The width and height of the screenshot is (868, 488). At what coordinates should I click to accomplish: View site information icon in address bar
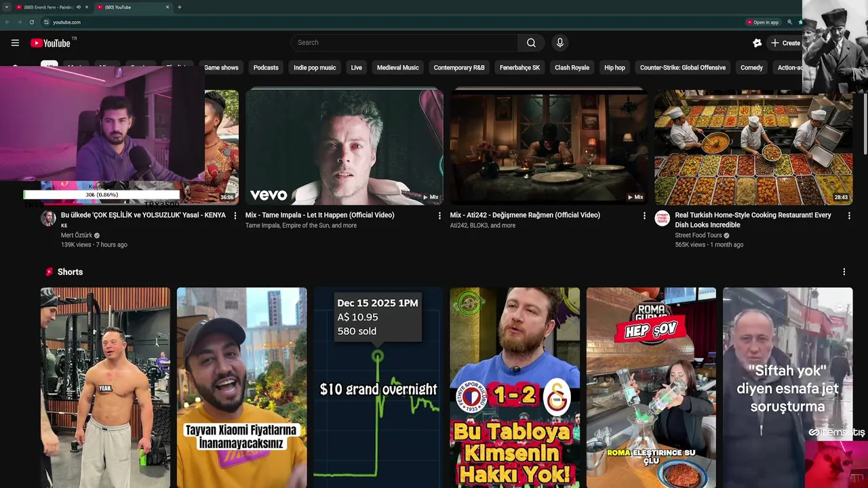click(x=46, y=22)
